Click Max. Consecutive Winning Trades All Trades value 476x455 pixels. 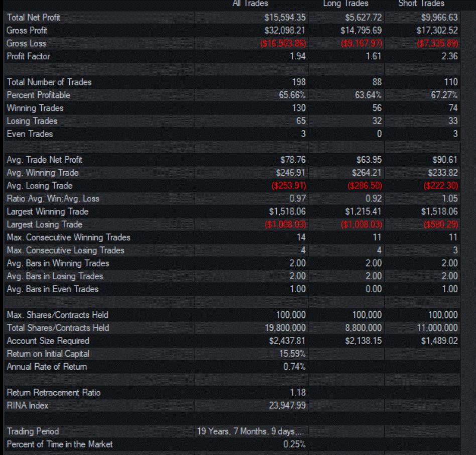[301, 238]
